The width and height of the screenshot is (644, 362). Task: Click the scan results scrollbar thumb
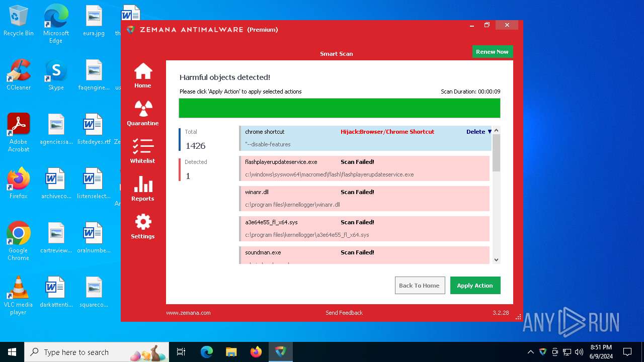497,153
